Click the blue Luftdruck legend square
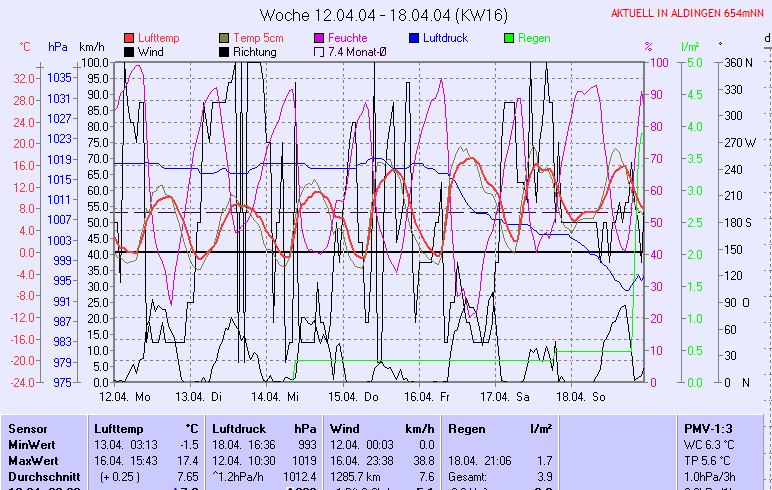The height and width of the screenshot is (490, 772). click(415, 38)
